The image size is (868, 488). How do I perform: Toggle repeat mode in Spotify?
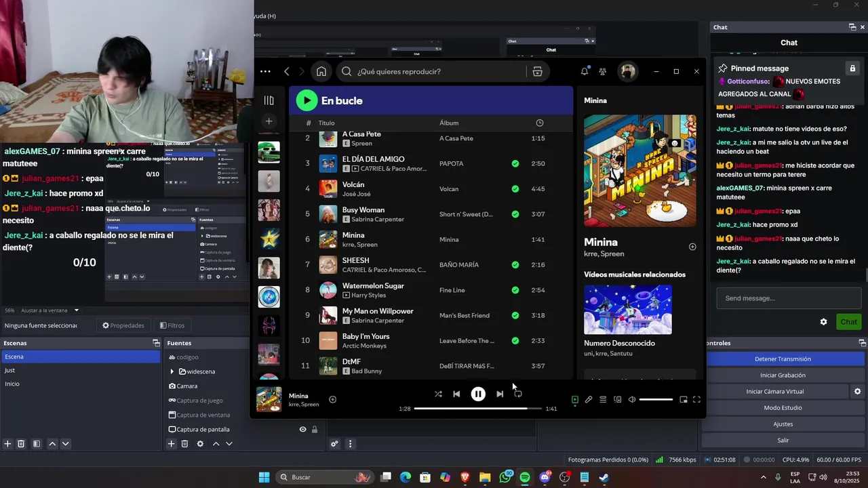pos(518,394)
